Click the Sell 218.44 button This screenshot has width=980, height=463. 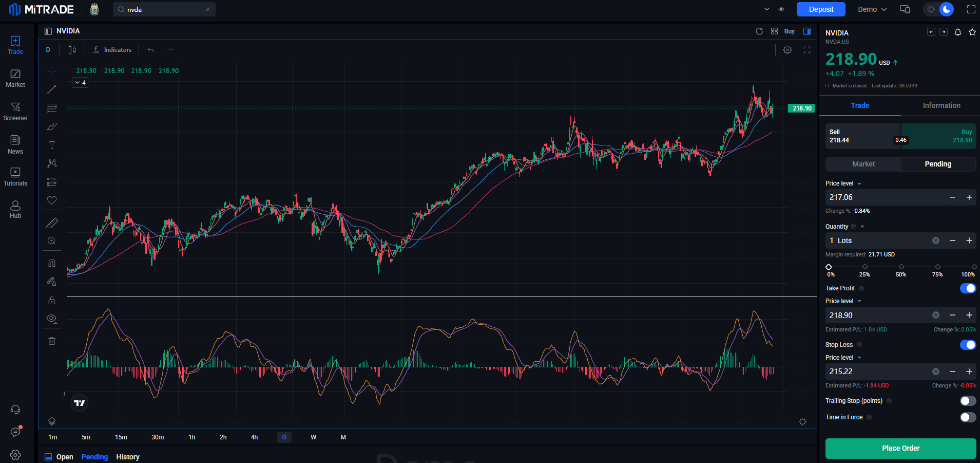[863, 136]
